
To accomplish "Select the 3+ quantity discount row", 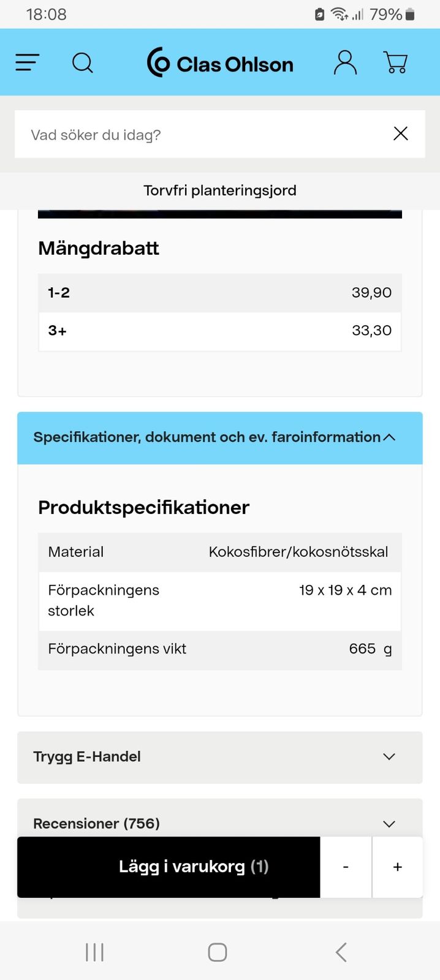I will (x=219, y=331).
